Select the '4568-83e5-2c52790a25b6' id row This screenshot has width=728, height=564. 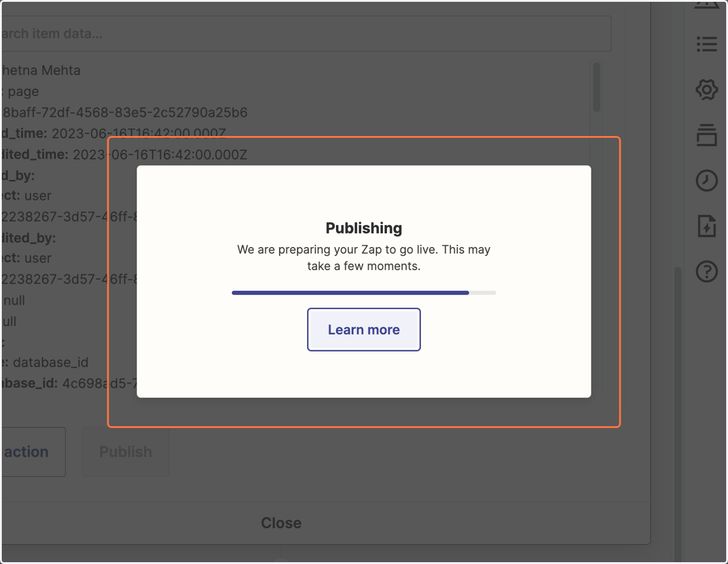coord(124,113)
